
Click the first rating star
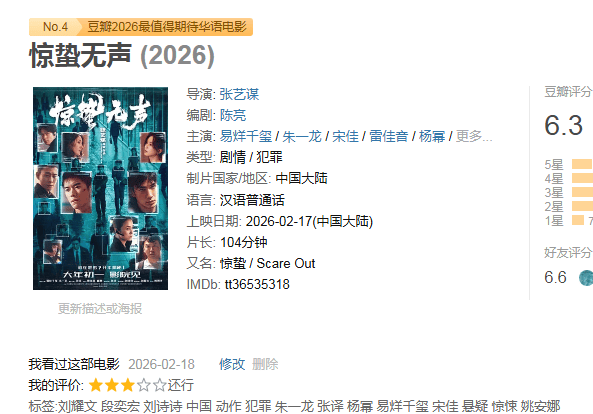pyautogui.click(x=96, y=385)
